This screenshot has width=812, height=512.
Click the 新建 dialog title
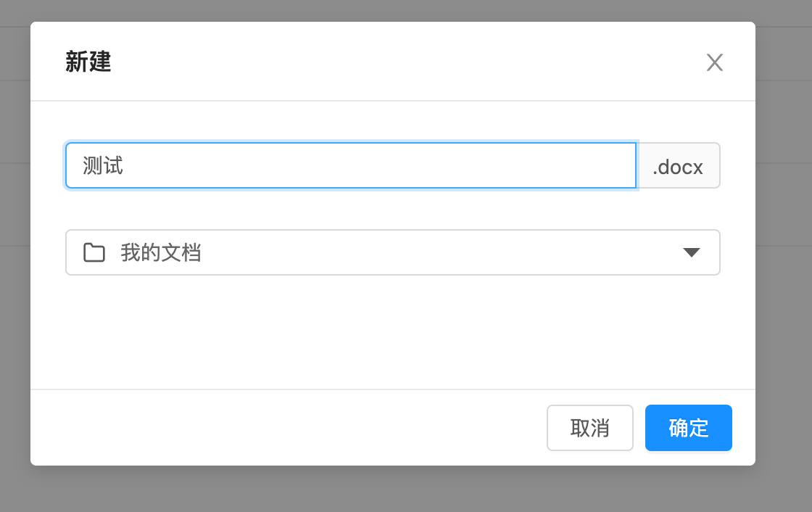tap(88, 62)
